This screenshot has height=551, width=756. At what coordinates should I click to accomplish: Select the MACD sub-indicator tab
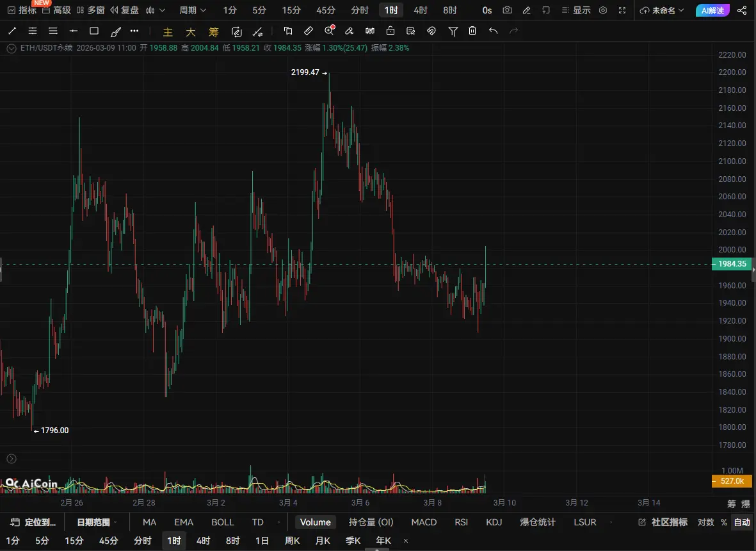click(x=424, y=522)
